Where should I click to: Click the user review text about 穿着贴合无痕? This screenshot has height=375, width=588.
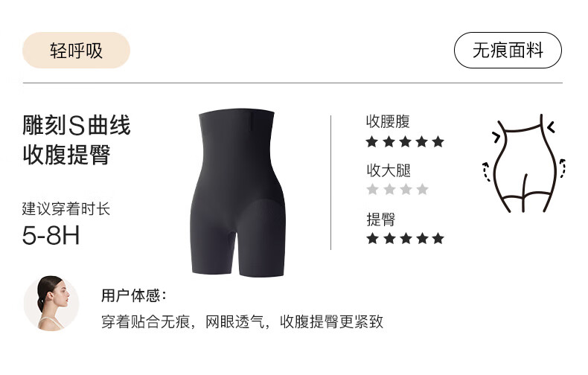tap(242, 321)
